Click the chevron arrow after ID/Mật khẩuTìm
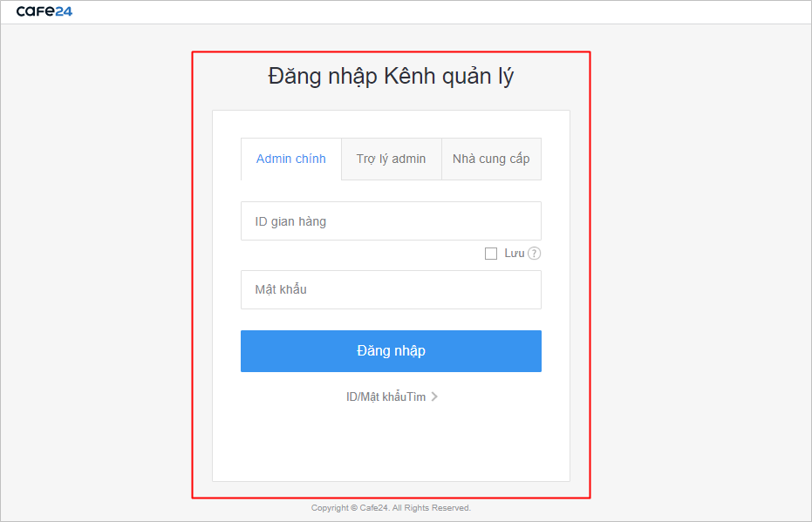This screenshot has width=812, height=522. point(434,397)
